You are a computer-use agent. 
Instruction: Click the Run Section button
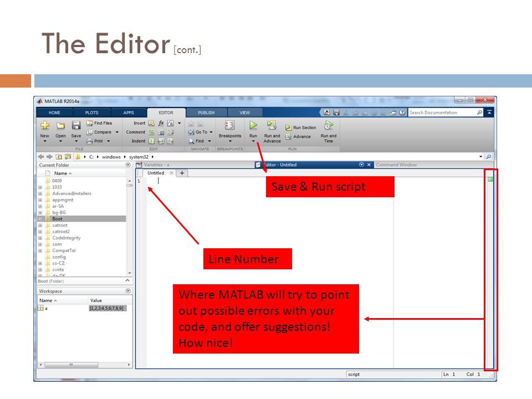[x=300, y=127]
